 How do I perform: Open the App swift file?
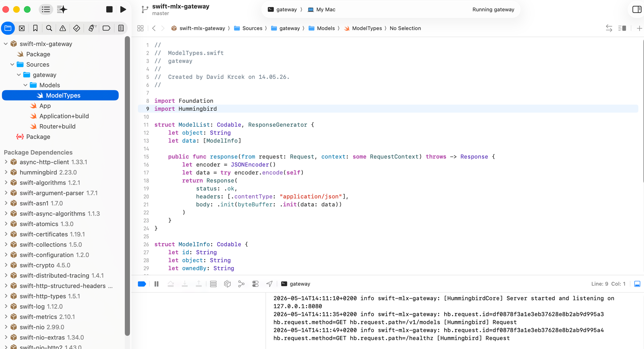click(x=45, y=106)
